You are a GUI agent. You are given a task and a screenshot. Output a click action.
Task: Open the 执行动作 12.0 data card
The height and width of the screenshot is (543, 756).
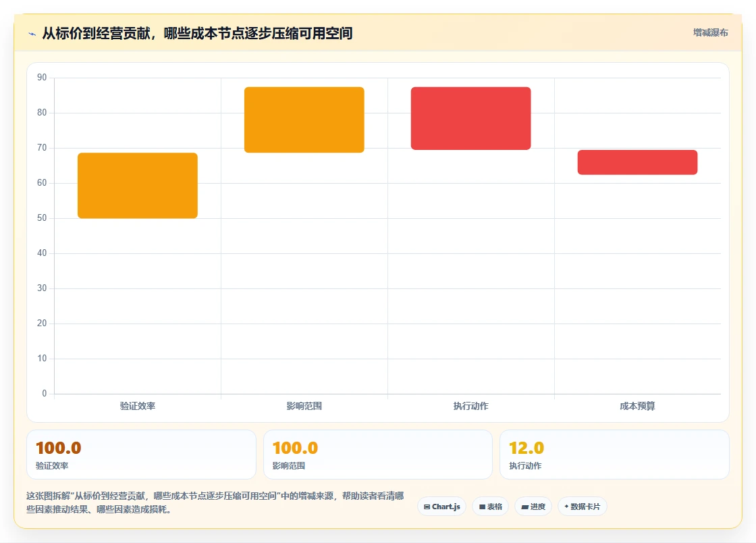pyautogui.click(x=614, y=455)
